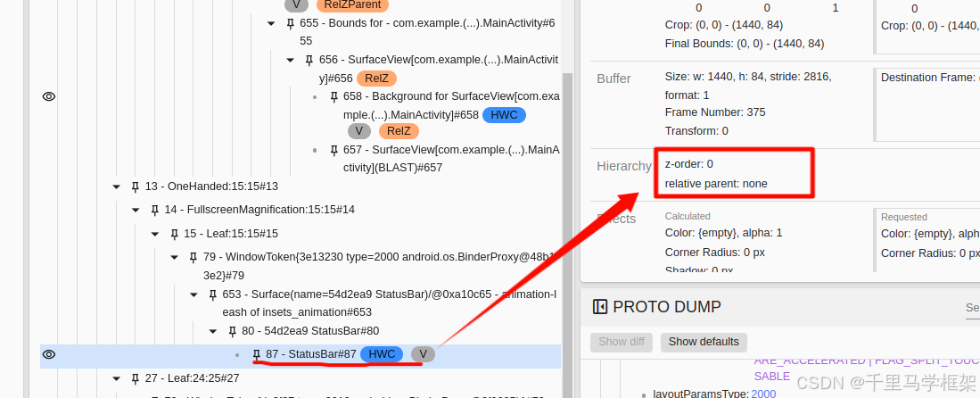Screen dimensions: 980x398
Task: Collapse the 14 FullscreenMagnification node
Action: pos(136,210)
